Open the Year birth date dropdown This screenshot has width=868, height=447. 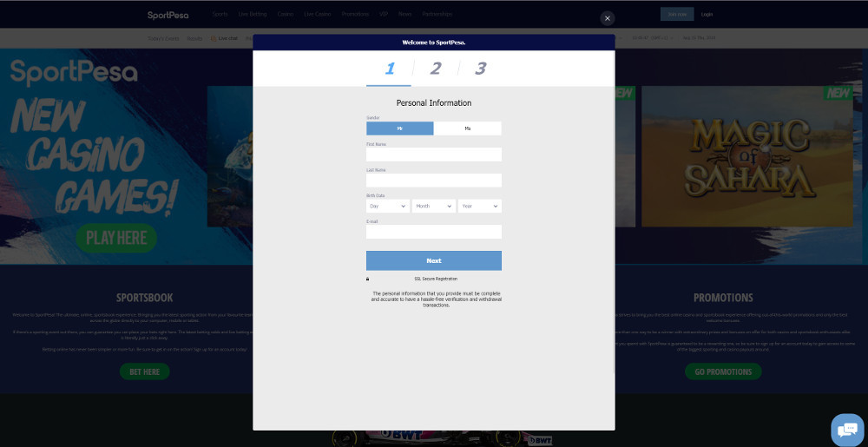coord(480,206)
